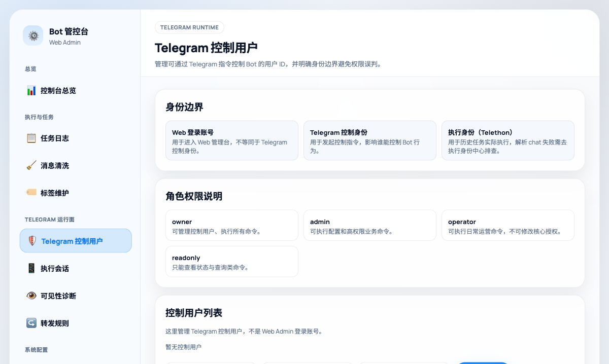Screen dimensions: 609x364
Task: Click the TELEGRAM RUNTIME badge
Action: [x=189, y=27]
